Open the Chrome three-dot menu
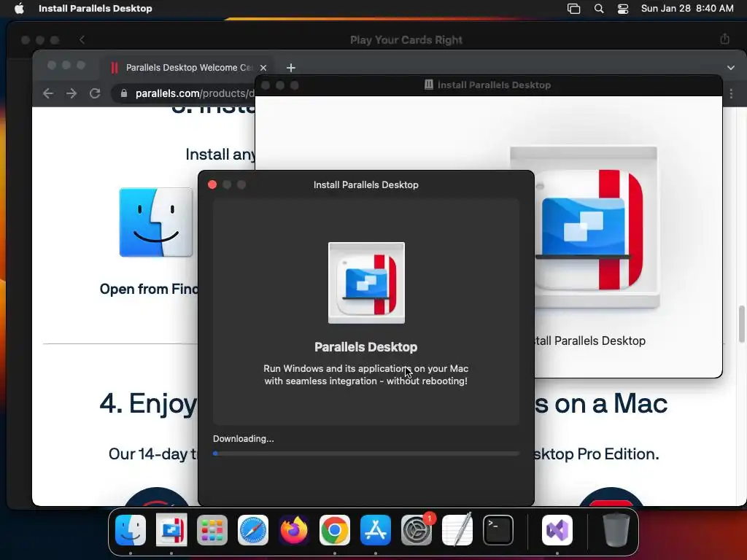This screenshot has height=560, width=747. pyautogui.click(x=731, y=94)
